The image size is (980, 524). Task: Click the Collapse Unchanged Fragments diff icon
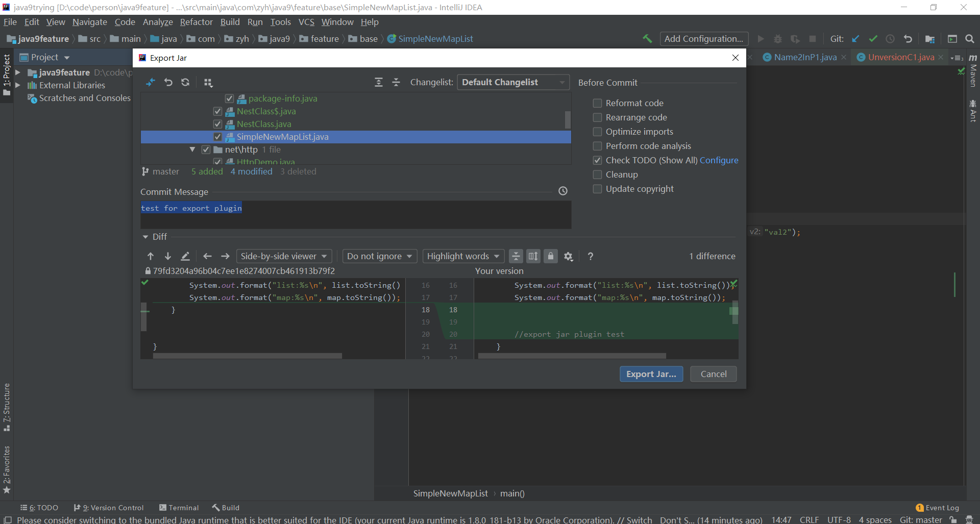pos(516,256)
